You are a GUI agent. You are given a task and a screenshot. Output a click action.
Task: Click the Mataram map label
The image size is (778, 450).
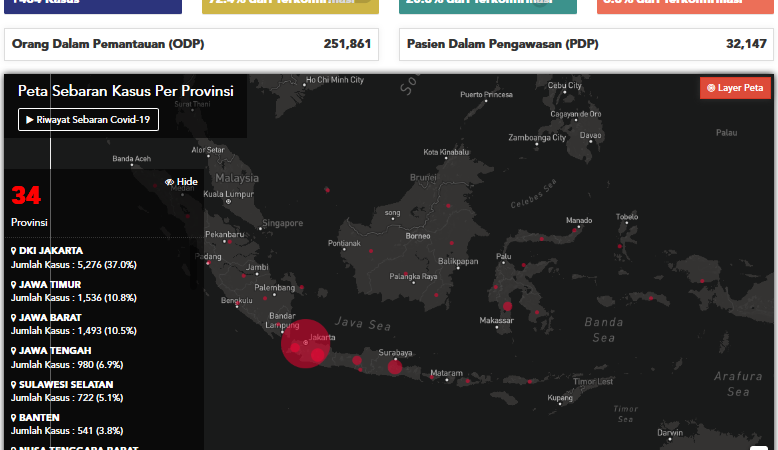click(446, 373)
